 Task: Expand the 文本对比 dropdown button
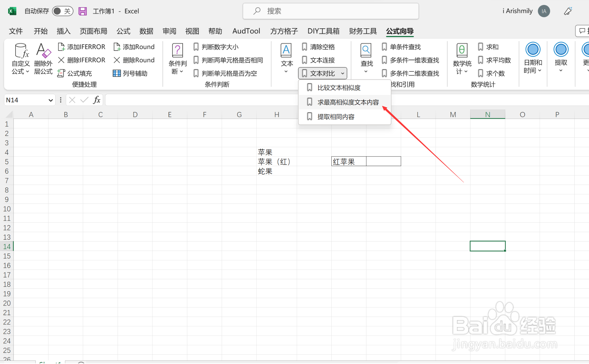323,73
